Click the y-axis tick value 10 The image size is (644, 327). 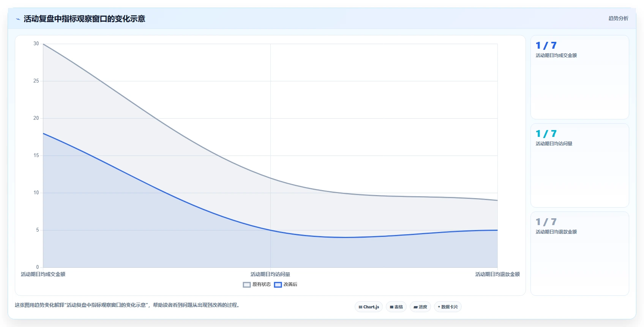tap(36, 193)
